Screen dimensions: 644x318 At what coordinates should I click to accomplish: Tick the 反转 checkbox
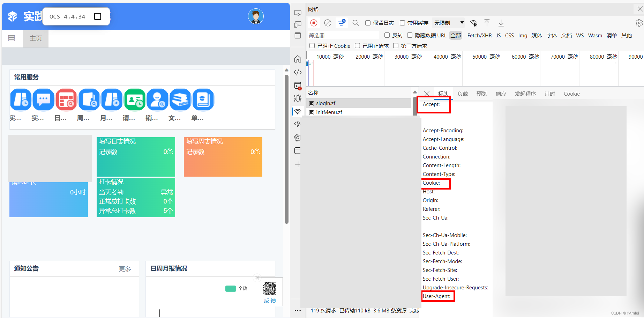[x=387, y=35]
